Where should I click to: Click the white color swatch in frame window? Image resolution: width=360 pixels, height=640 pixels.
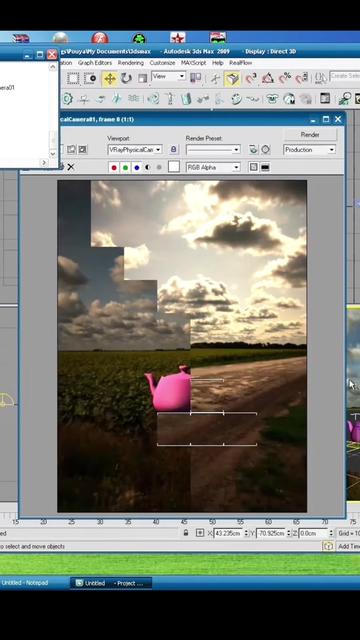[x=174, y=167]
